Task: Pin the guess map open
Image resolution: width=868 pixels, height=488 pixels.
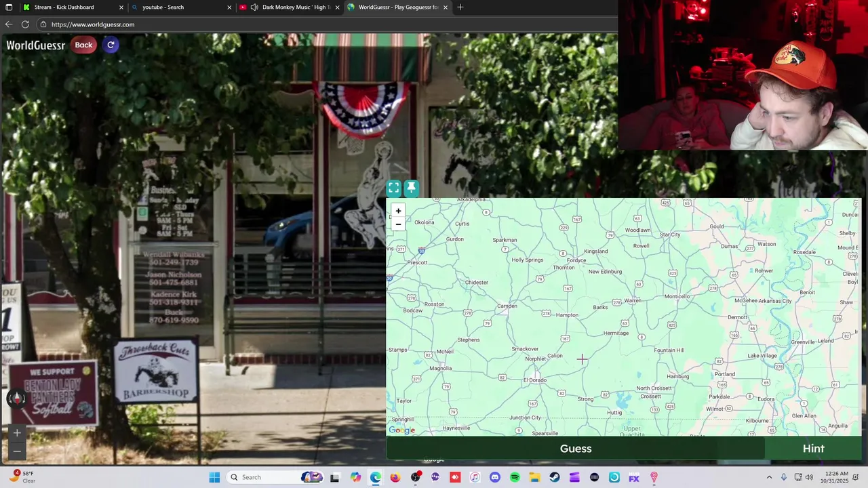Action: pyautogui.click(x=411, y=188)
